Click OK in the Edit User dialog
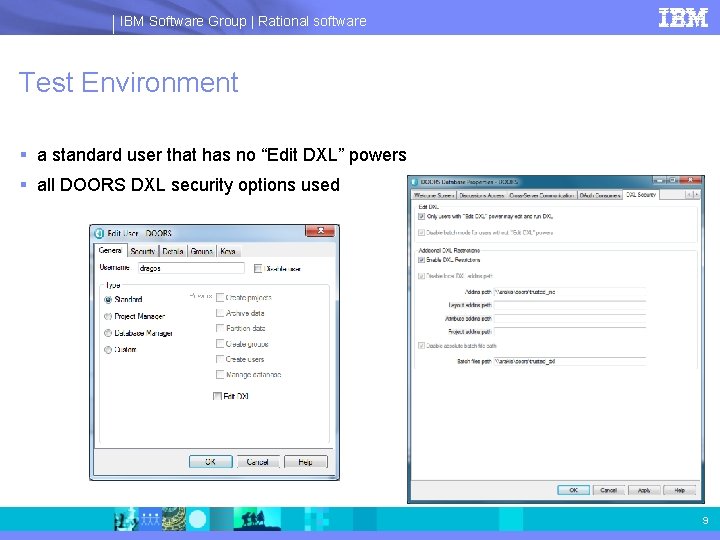Viewport: 720px width, 540px height. 211,461
